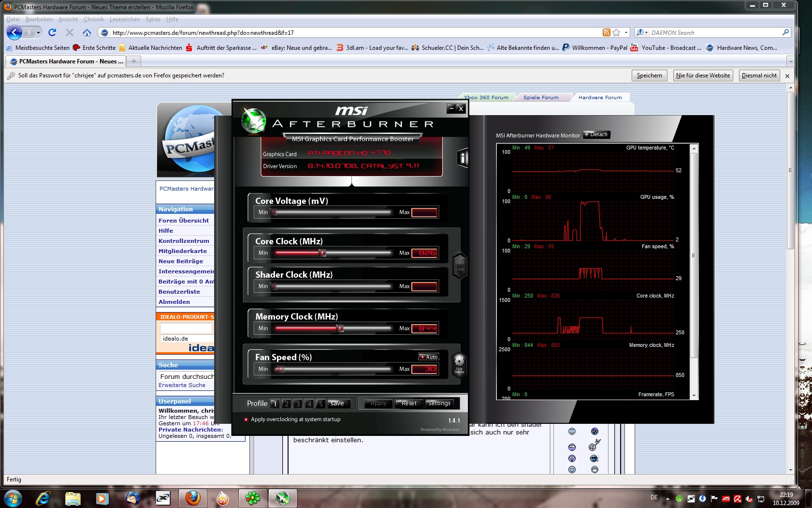Open the Chronik menu
812x508 pixels.
click(x=94, y=19)
